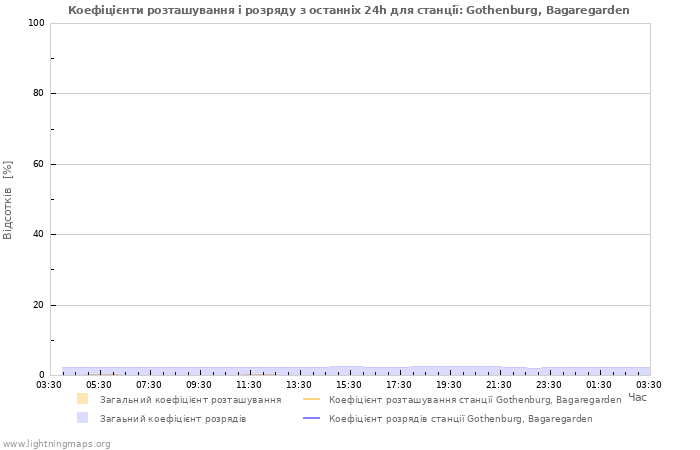Click the 11:30 time tick label
Viewport: 700px width, 450px height.
249,384
